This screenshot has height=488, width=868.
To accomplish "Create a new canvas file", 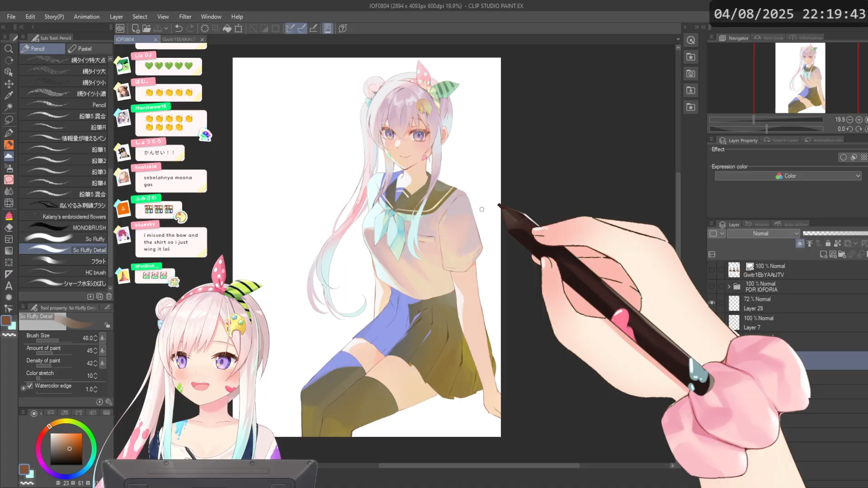I will [135, 28].
